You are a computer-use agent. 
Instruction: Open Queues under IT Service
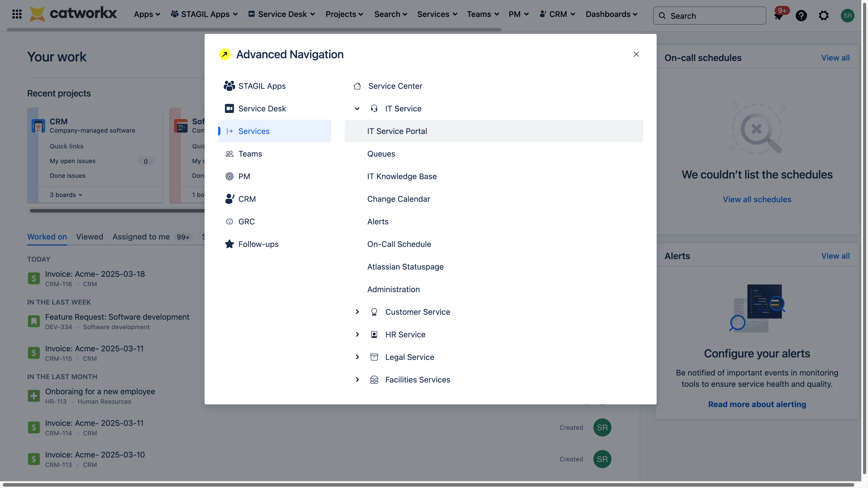tap(494, 154)
